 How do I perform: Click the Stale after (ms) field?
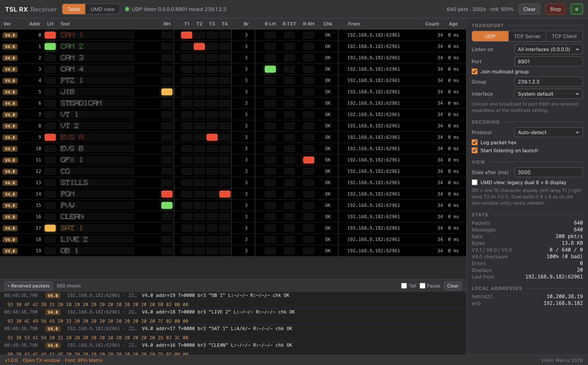(549, 172)
